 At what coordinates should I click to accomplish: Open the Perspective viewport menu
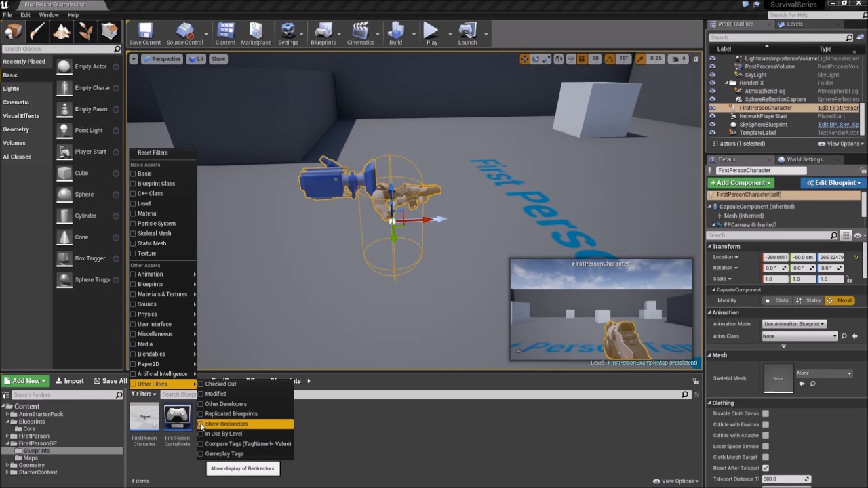pyautogui.click(x=162, y=59)
